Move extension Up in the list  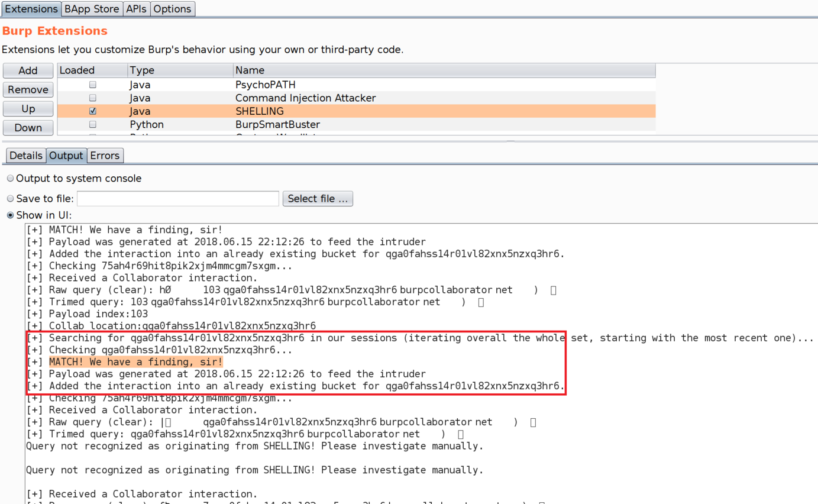pos(28,109)
